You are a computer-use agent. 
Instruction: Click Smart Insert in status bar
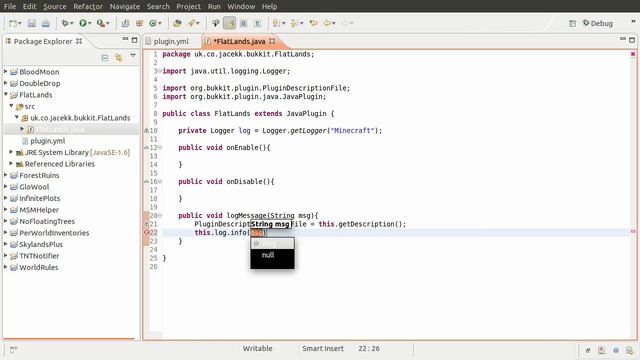point(323,349)
